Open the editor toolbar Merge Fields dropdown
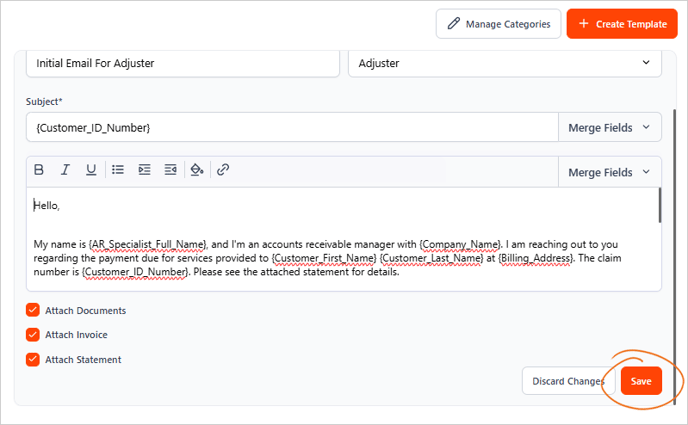 [x=609, y=172]
